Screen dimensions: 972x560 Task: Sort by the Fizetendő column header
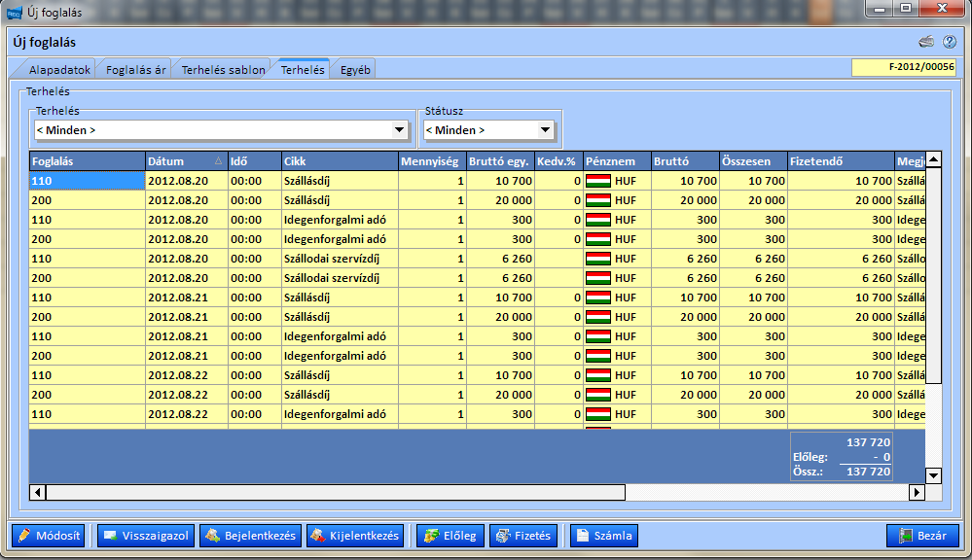tap(841, 161)
